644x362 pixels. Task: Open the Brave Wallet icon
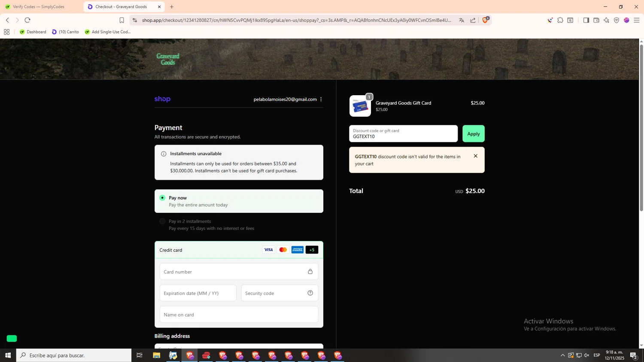click(596, 20)
